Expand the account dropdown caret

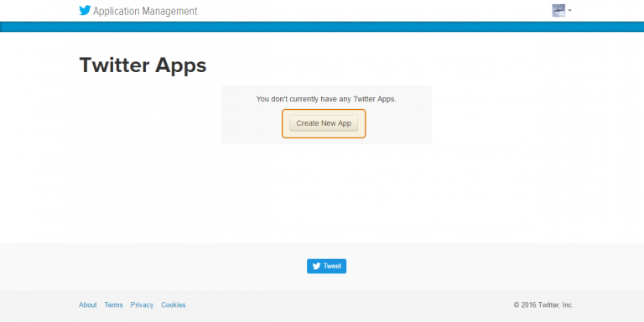coord(569,11)
